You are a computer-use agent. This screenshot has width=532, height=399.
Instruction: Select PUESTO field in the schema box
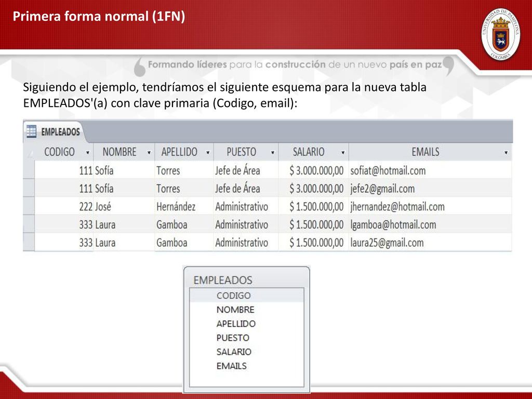pos(247,338)
